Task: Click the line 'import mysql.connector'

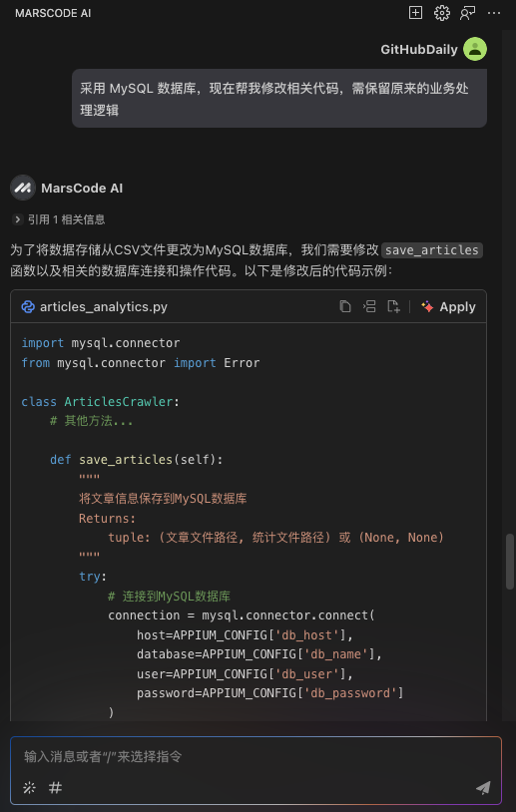Action: [x=101, y=343]
